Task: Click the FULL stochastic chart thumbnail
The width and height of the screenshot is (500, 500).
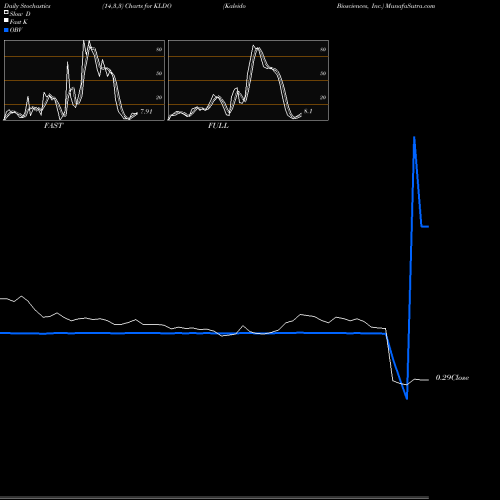Action: pos(248,80)
